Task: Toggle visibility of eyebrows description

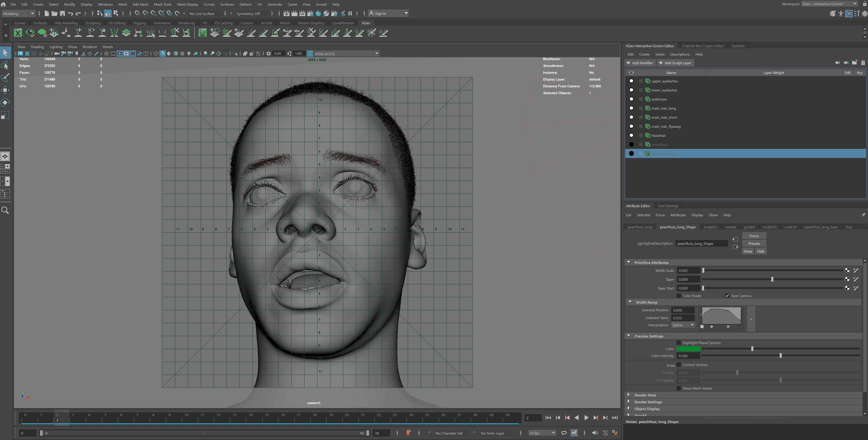Action: click(631, 99)
